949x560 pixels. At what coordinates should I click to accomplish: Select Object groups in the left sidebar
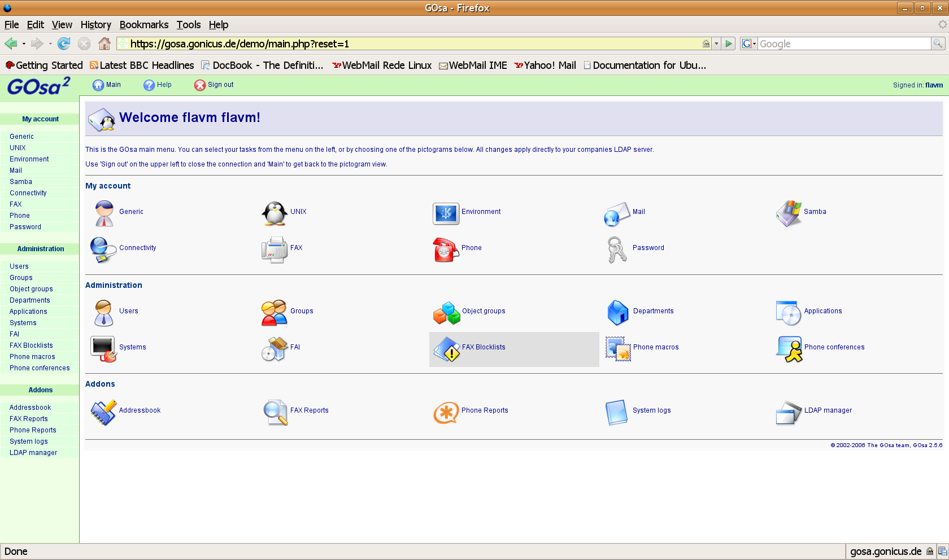click(x=31, y=289)
